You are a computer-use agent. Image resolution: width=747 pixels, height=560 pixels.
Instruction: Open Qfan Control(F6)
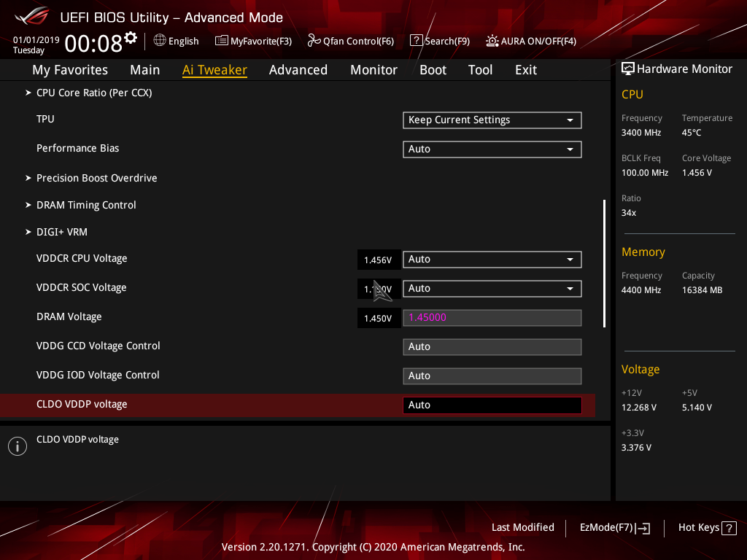[351, 41]
